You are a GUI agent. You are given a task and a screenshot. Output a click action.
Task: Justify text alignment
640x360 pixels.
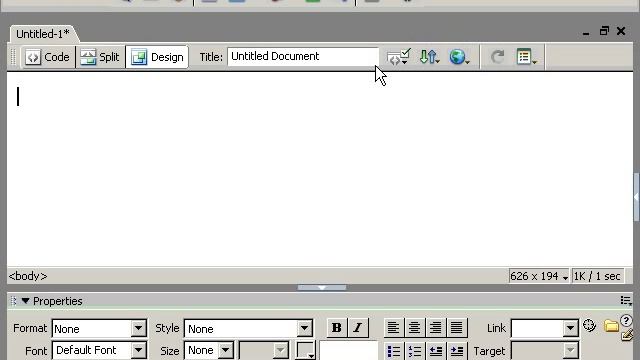(x=457, y=327)
